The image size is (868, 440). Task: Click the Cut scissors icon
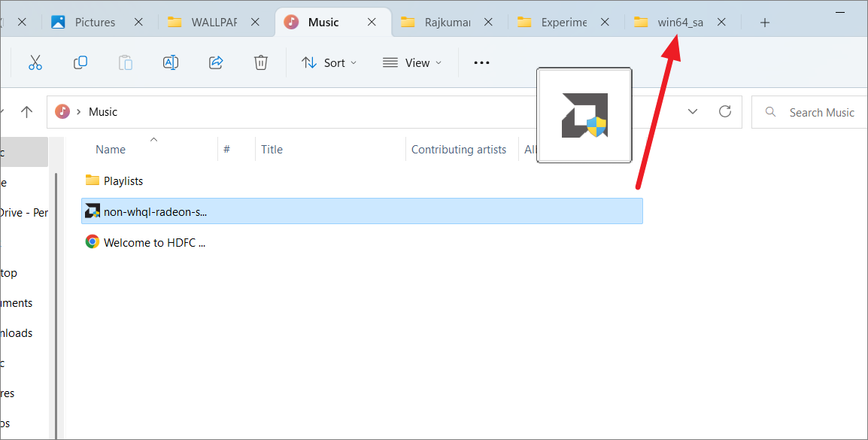35,62
